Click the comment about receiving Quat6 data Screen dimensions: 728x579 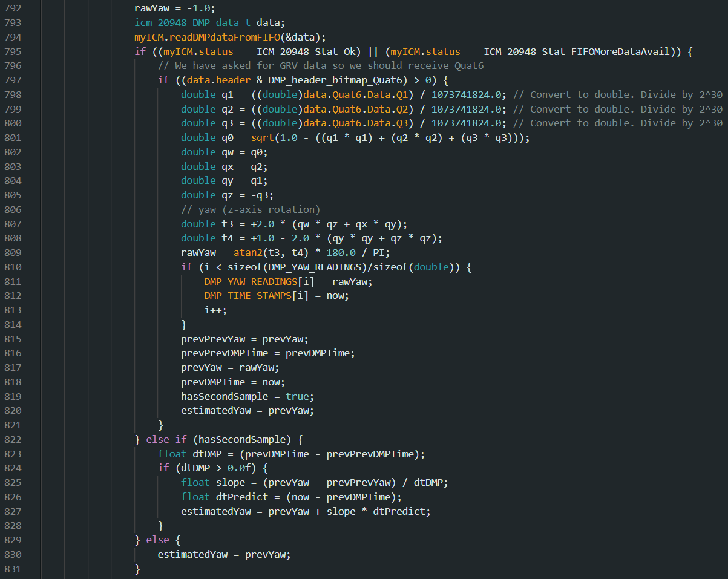(321, 66)
